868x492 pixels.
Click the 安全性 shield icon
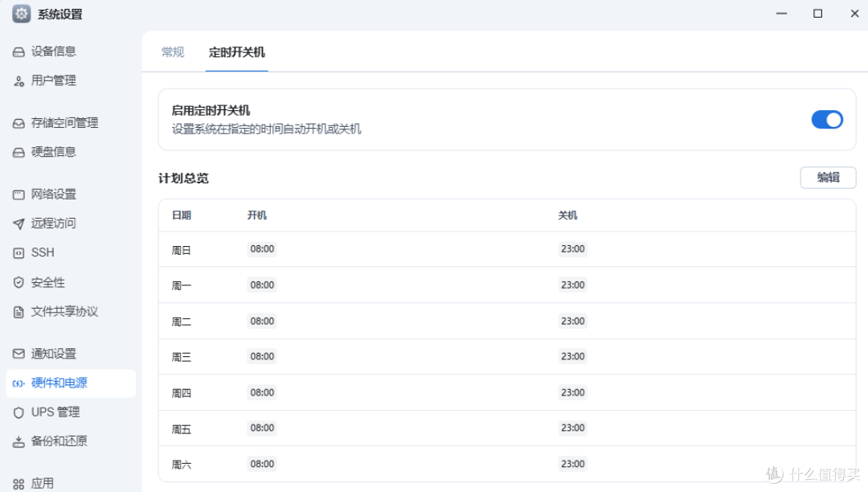pos(18,283)
